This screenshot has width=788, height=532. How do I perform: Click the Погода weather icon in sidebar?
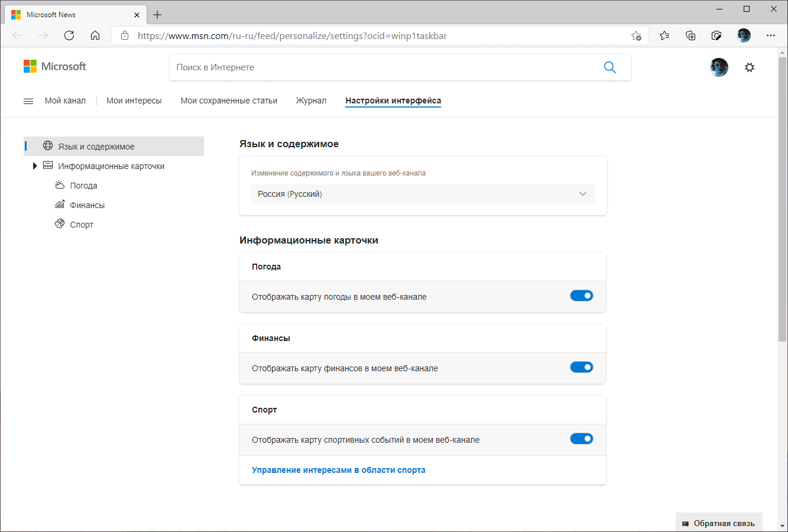pos(60,185)
